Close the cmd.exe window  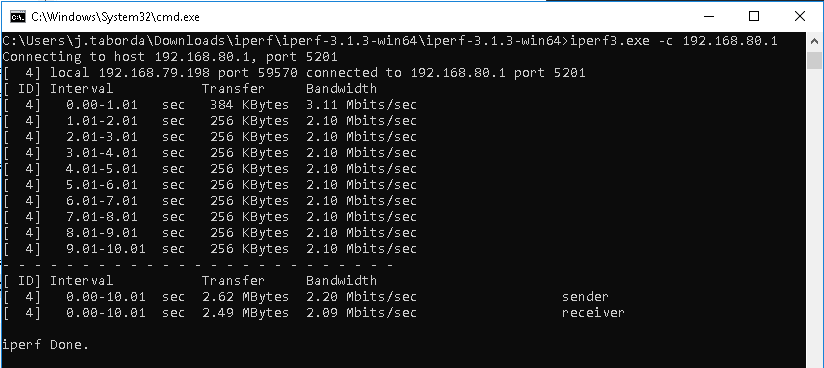pyautogui.click(x=800, y=16)
